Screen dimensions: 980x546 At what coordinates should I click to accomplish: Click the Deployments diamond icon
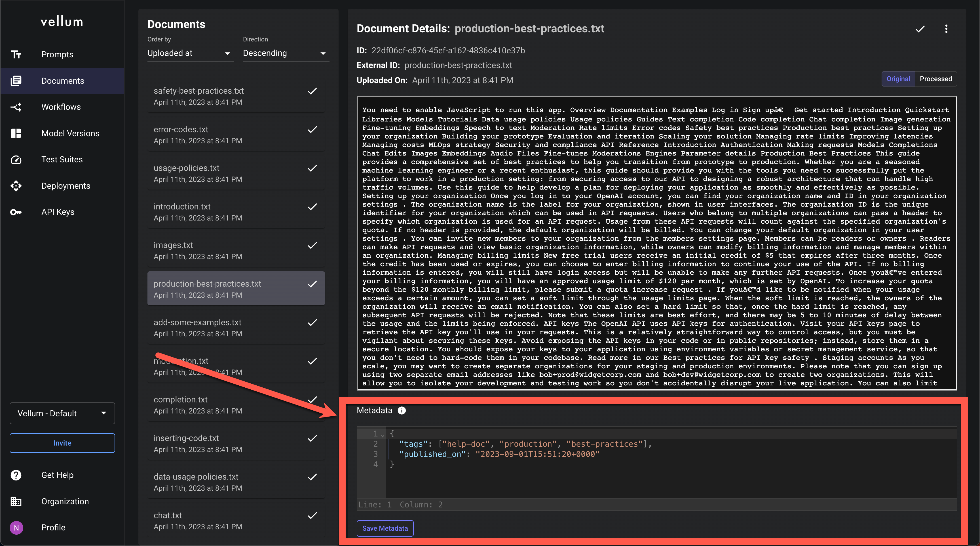click(x=16, y=186)
